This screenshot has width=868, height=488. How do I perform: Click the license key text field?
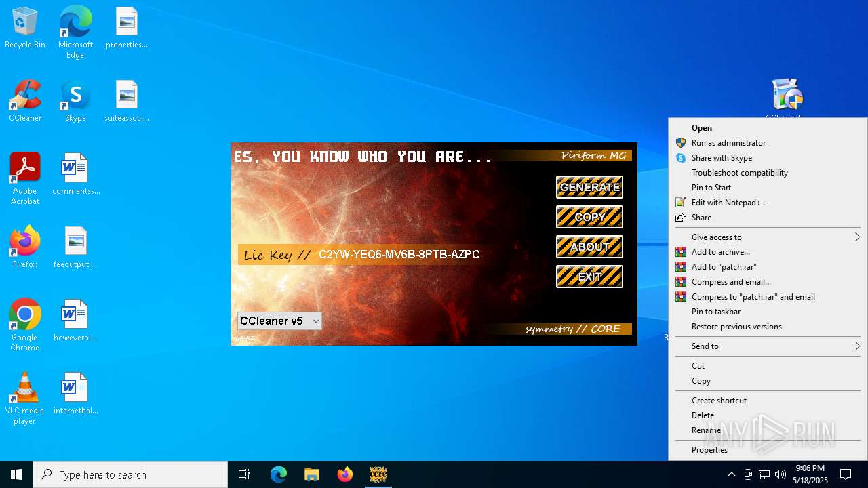pos(399,255)
